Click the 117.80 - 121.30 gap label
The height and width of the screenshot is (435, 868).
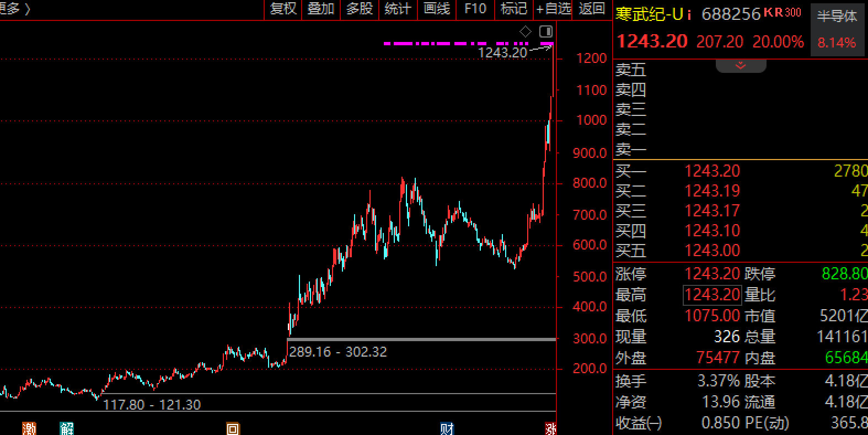click(x=152, y=405)
